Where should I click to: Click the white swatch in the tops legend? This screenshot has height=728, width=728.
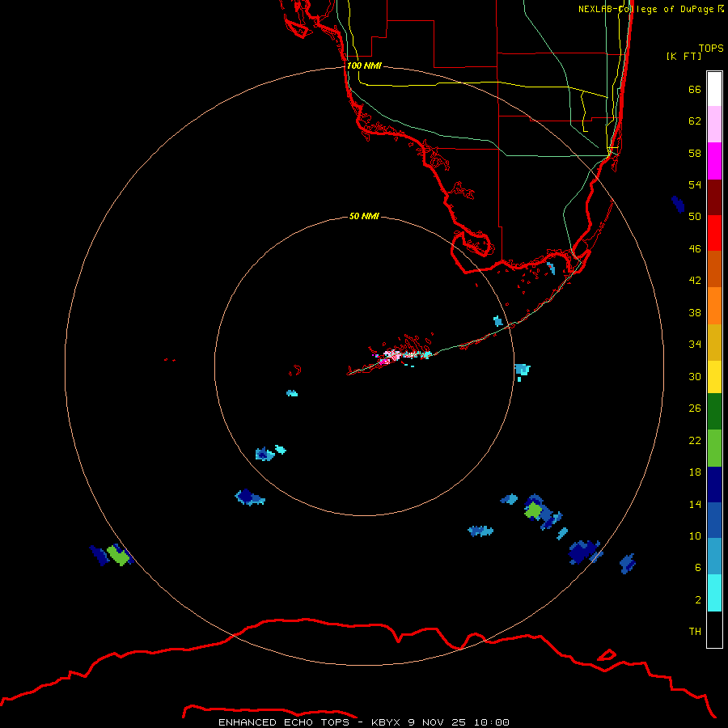pos(714,89)
